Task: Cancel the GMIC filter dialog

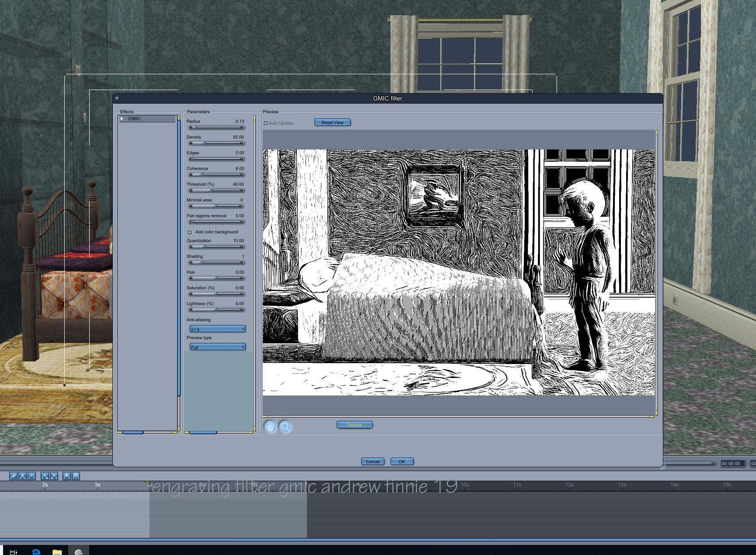Action: (x=373, y=461)
